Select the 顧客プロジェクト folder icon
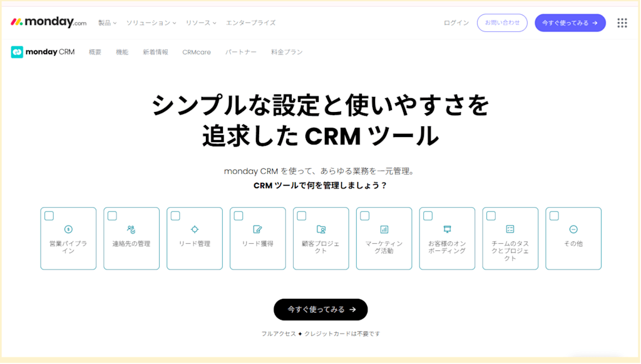Screen dimensions: 641x364 coord(320,228)
